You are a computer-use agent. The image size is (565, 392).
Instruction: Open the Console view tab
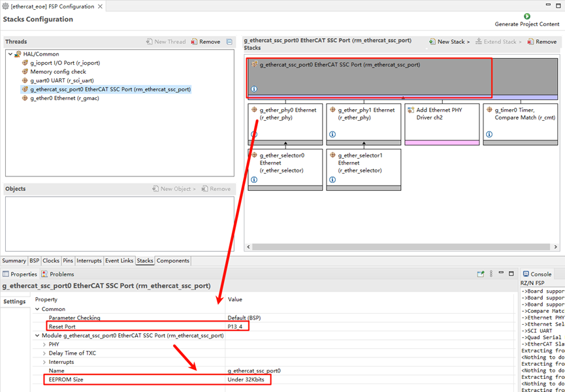538,274
